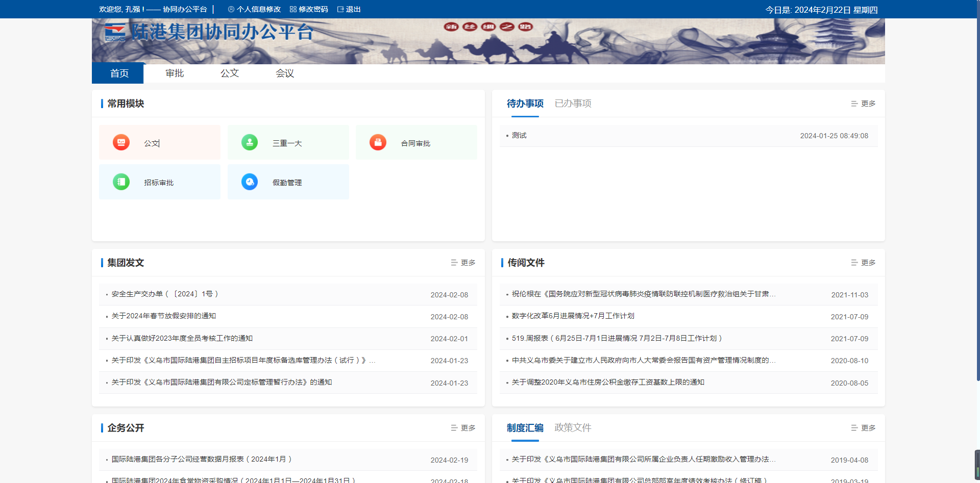Screen dimensions: 980x483
Task: Click the list icon beside 更多 in 传阅文件
Action: (x=854, y=263)
